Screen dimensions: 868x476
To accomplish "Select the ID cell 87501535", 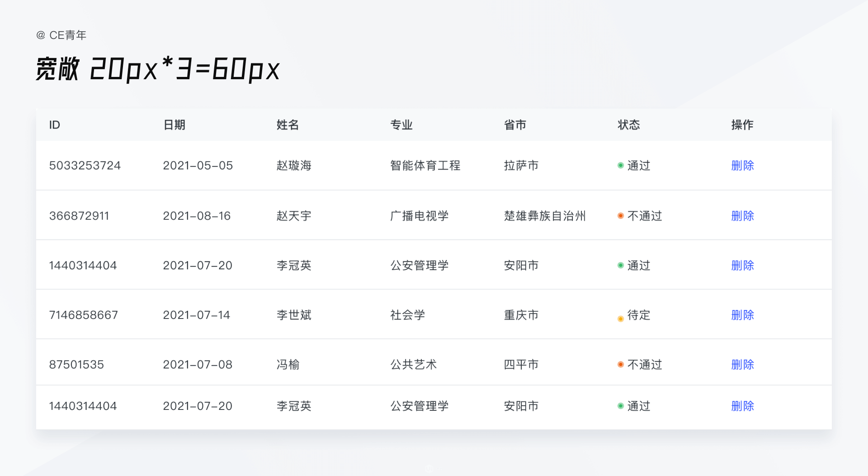I will [x=76, y=365].
